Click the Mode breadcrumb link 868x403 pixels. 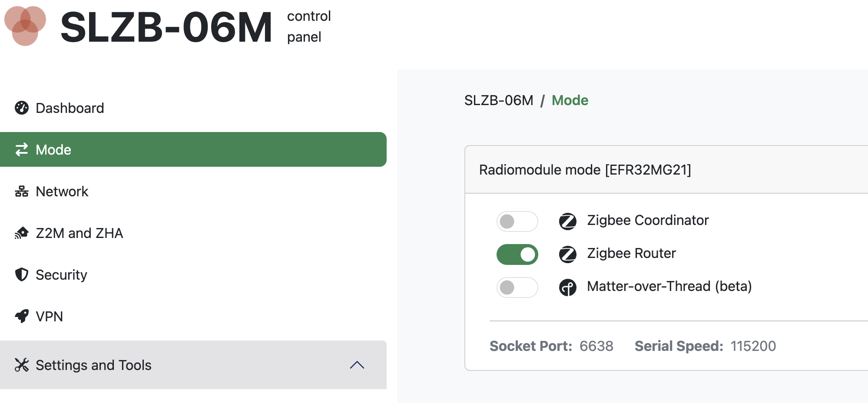click(x=570, y=100)
